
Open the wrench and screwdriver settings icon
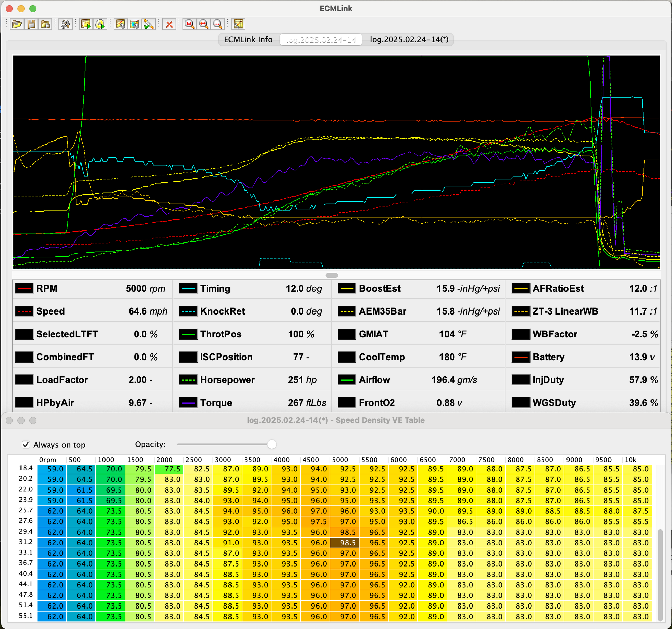66,24
